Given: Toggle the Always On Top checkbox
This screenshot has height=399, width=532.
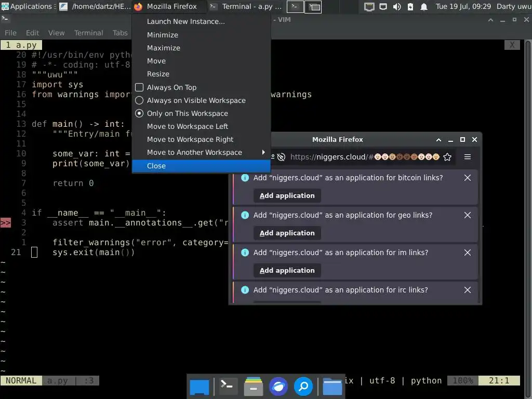Looking at the screenshot, I should coord(139,87).
